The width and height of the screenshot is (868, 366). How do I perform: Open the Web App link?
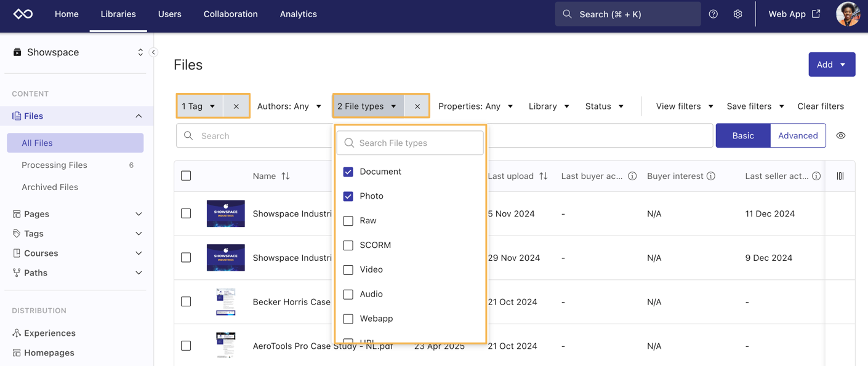(x=794, y=14)
